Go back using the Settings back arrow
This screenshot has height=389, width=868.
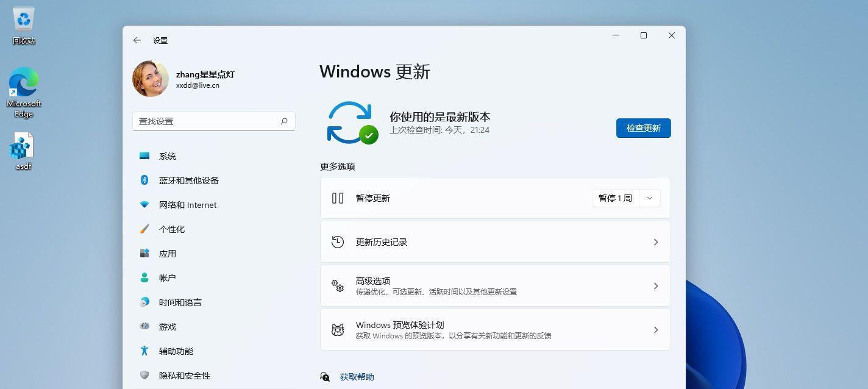pyautogui.click(x=137, y=40)
